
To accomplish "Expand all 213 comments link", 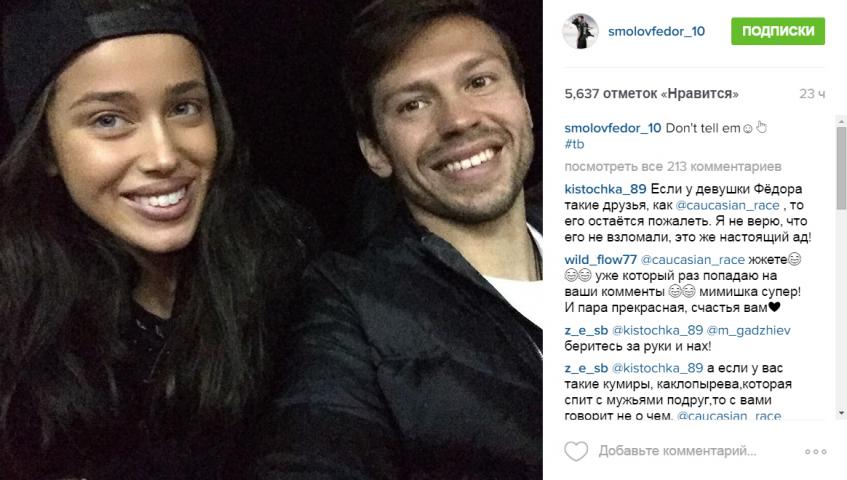I will [x=673, y=166].
